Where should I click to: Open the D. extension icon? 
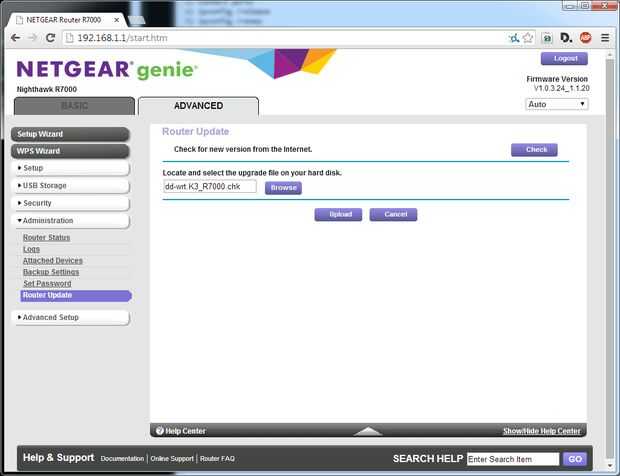pos(566,38)
